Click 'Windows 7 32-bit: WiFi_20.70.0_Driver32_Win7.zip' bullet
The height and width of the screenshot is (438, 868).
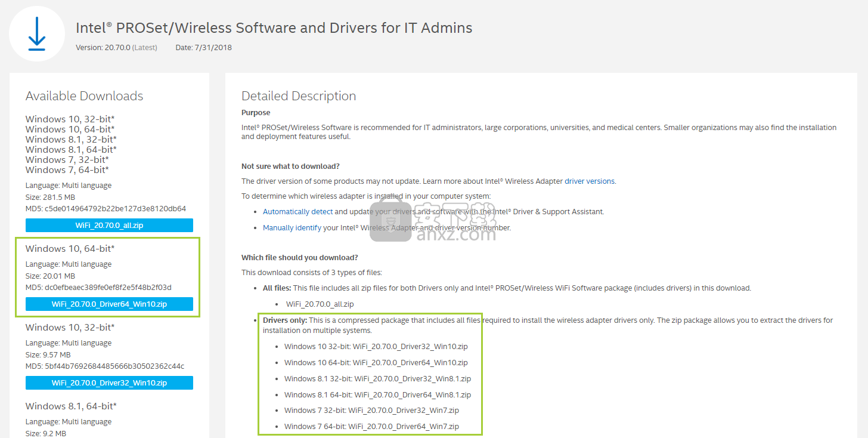pyautogui.click(x=372, y=410)
